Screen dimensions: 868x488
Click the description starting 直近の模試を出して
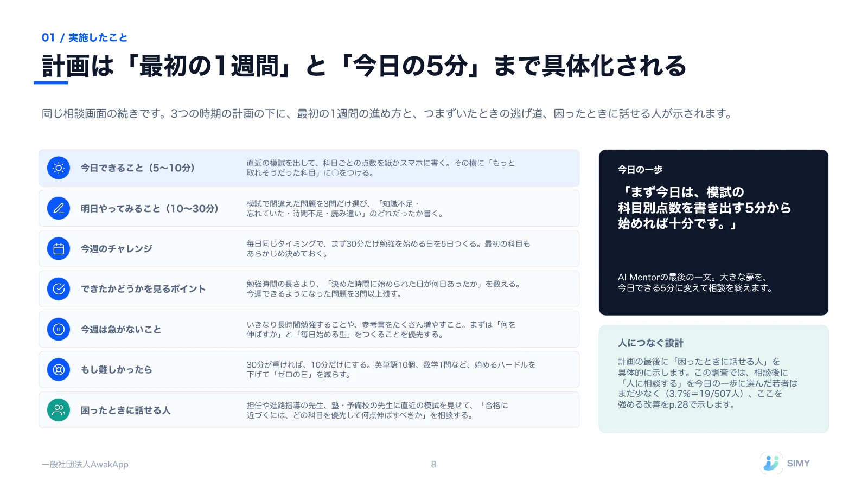pos(381,168)
